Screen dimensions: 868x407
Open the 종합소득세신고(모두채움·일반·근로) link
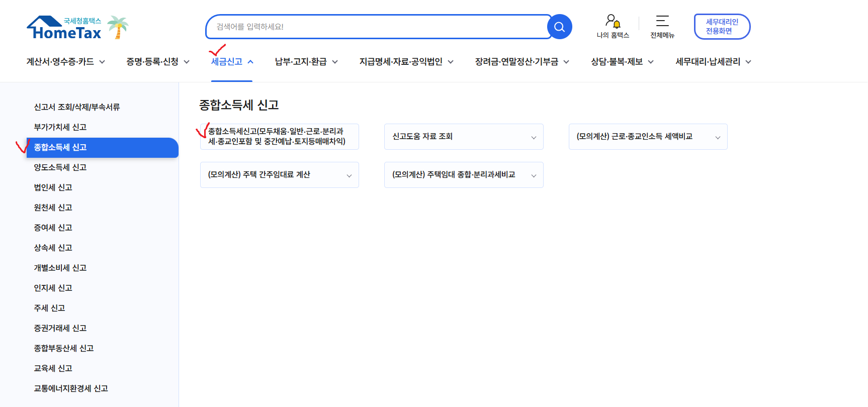(x=279, y=137)
